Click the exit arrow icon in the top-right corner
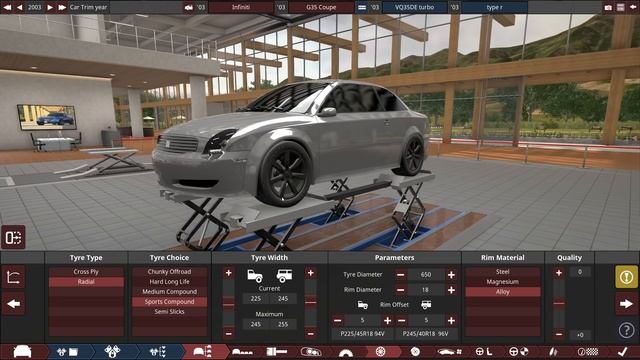Viewport: 640px width, 360px height. click(634, 7)
